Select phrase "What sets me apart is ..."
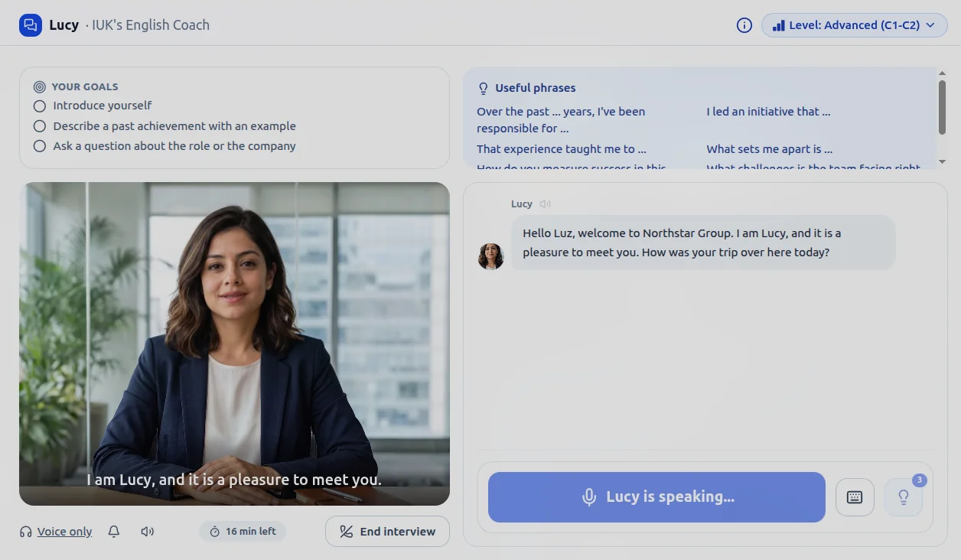 (x=770, y=149)
